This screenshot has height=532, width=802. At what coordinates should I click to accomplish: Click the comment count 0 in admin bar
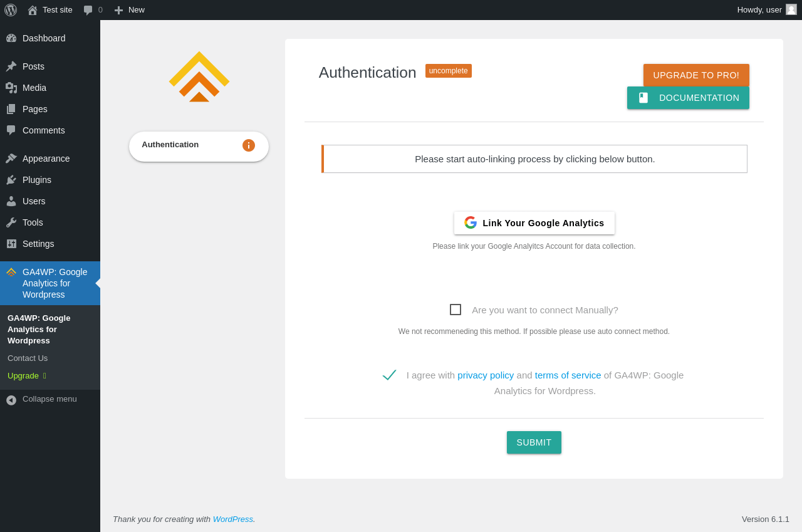point(100,10)
